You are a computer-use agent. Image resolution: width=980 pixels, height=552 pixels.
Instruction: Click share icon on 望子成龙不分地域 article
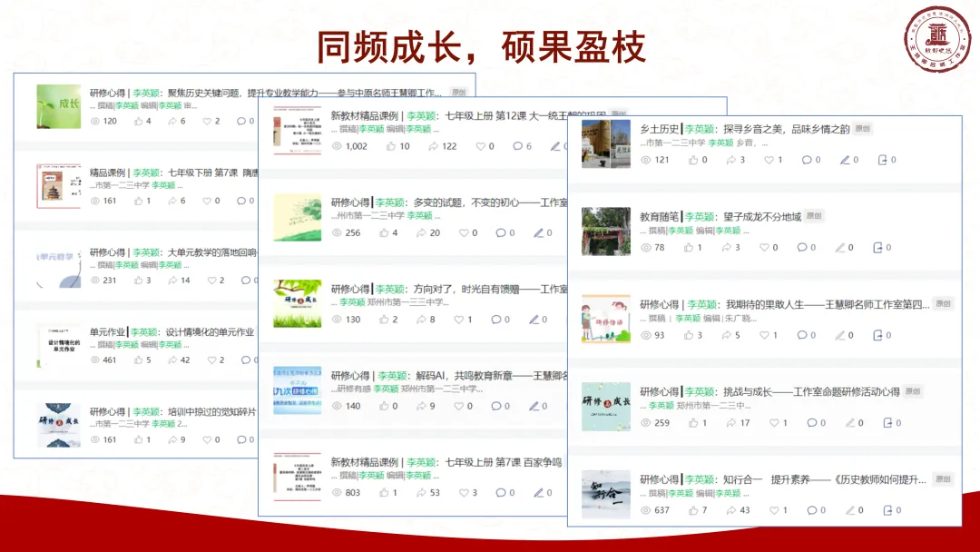(726, 248)
